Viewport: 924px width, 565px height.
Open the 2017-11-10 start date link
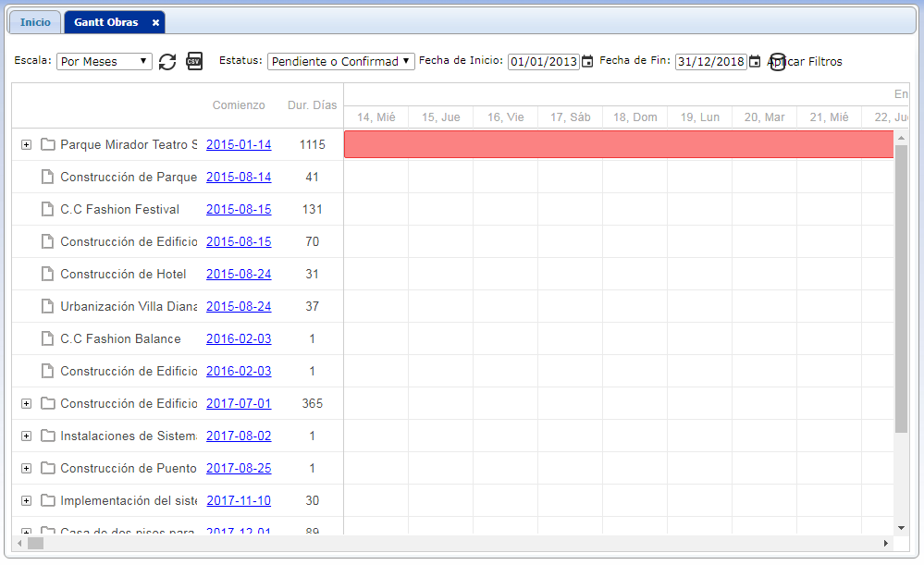pyautogui.click(x=239, y=500)
